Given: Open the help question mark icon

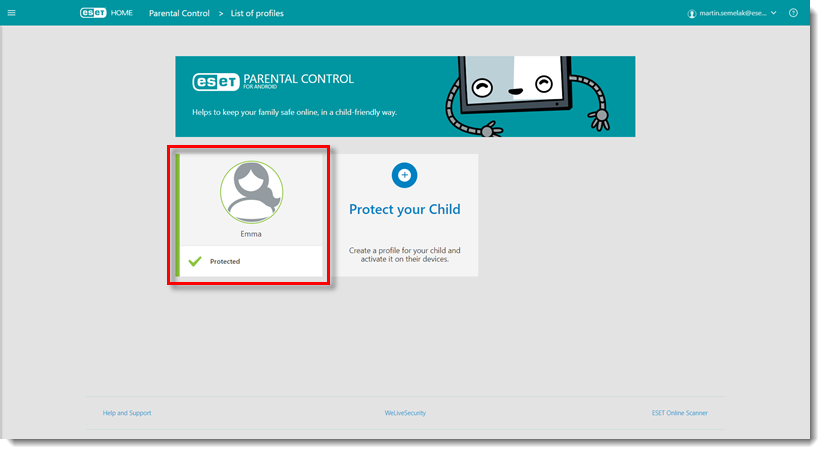Looking at the screenshot, I should point(793,13).
